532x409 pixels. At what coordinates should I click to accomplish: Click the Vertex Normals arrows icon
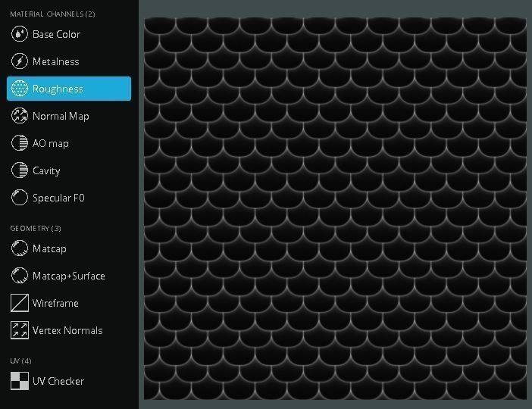(x=20, y=330)
